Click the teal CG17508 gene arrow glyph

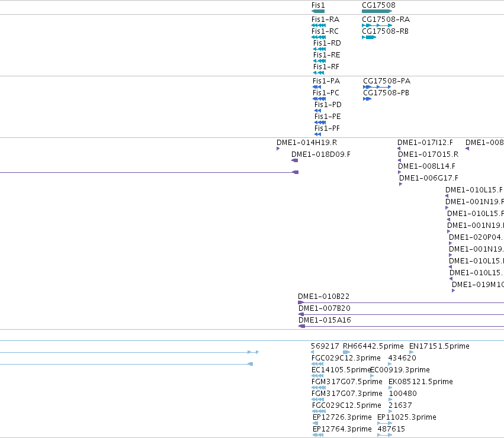click(x=377, y=11)
